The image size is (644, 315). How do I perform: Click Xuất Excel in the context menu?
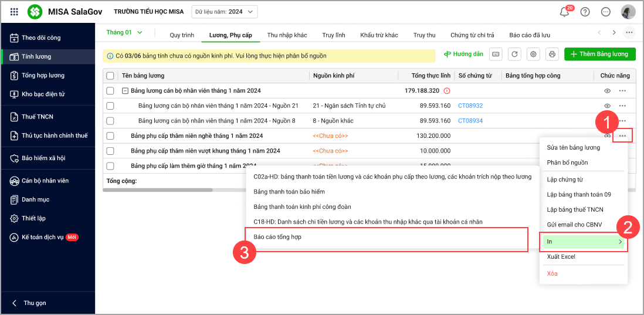pos(561,257)
